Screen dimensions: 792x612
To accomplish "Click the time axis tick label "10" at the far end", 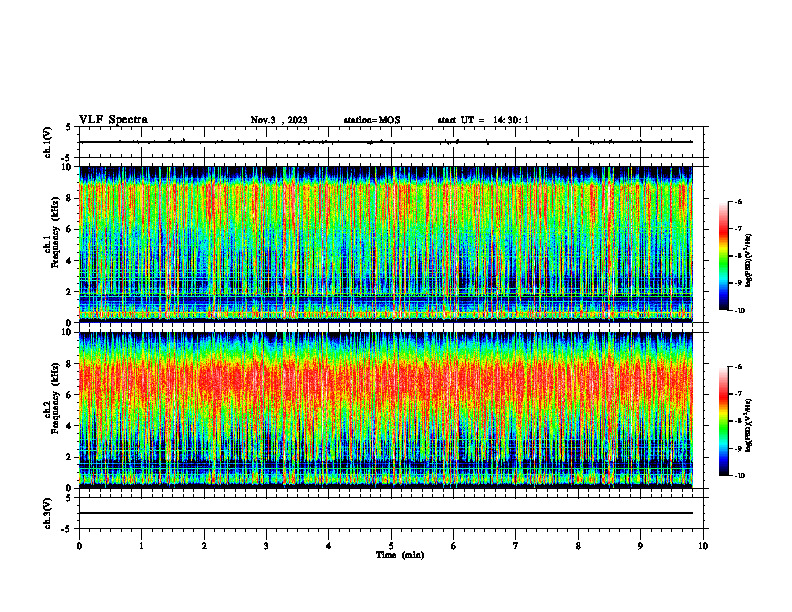I will click(x=703, y=546).
